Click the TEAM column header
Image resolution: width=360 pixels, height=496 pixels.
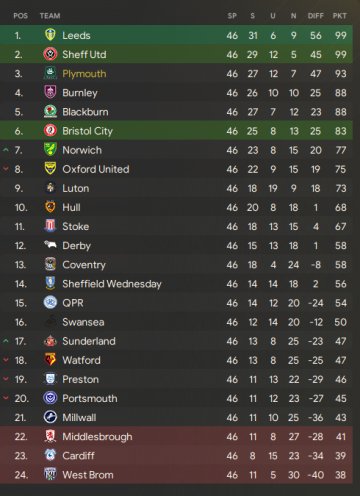[50, 16]
